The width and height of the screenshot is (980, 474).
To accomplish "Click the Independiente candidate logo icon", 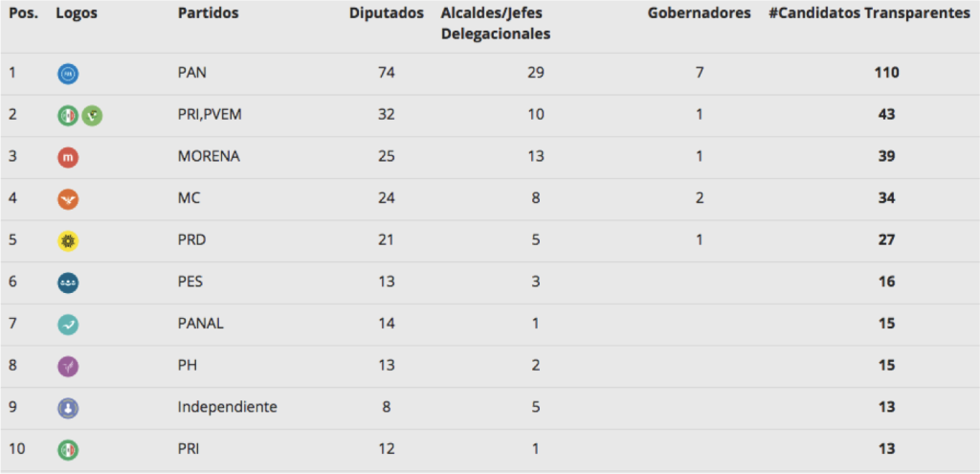I will [68, 408].
